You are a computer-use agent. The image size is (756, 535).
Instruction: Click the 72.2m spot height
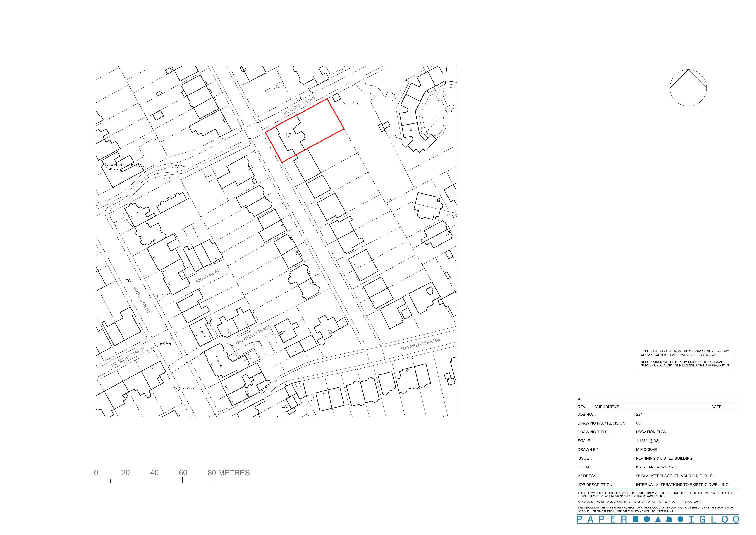180,167
